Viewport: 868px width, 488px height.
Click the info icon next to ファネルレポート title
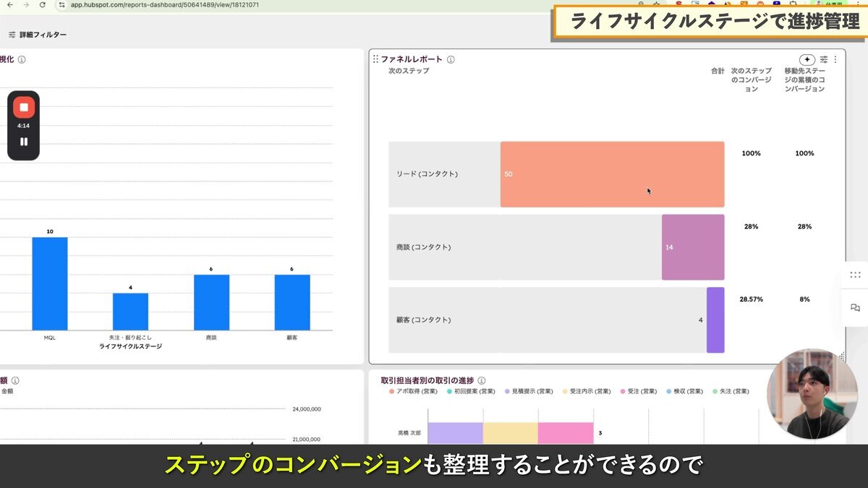(451, 60)
